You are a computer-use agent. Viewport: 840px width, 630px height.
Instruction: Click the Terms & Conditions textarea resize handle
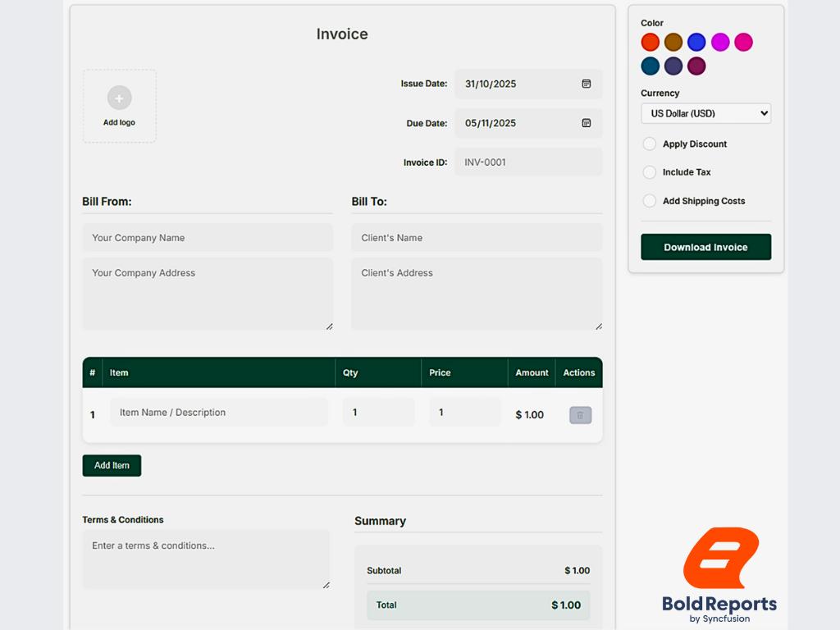326,585
